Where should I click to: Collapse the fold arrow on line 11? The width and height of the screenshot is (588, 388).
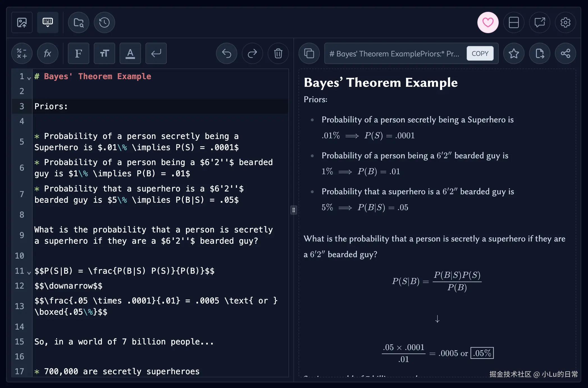tap(29, 273)
